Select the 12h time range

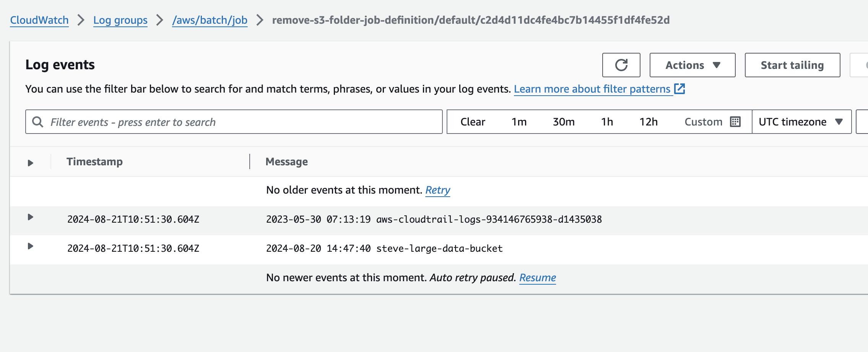click(x=649, y=122)
